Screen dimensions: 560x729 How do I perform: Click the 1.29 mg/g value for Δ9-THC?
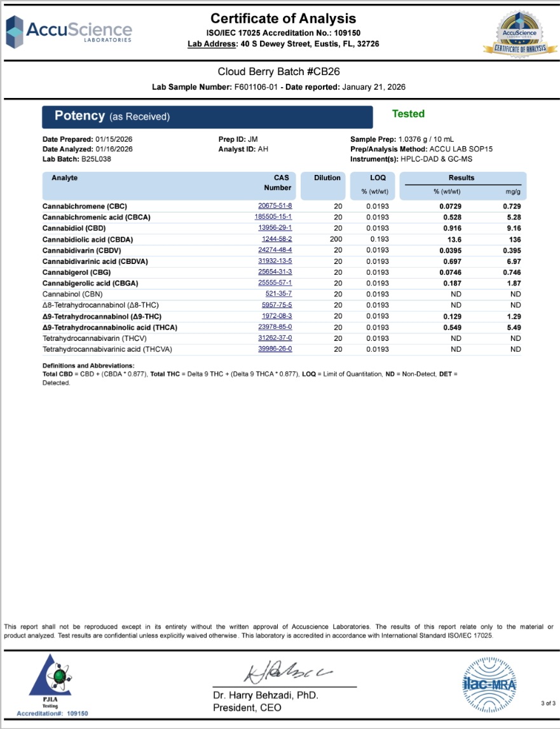514,317
